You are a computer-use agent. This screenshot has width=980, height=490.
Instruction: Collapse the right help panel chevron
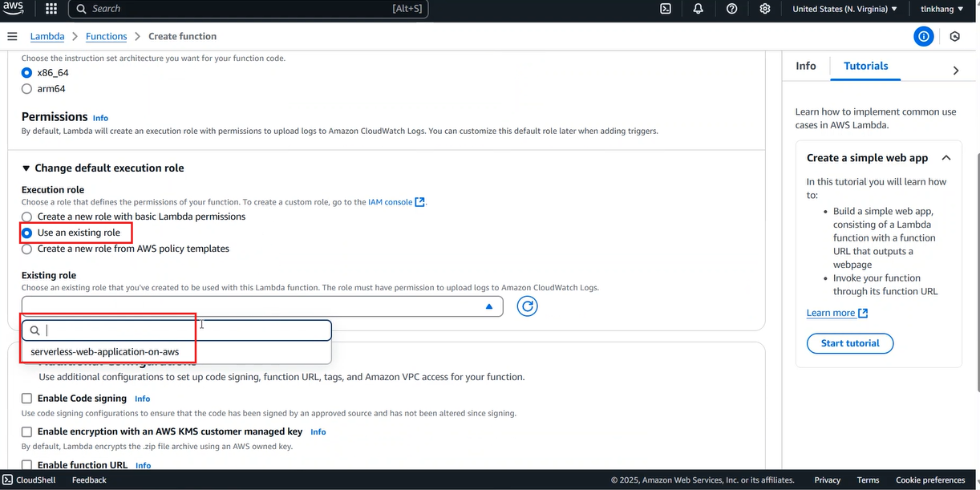[x=956, y=71]
